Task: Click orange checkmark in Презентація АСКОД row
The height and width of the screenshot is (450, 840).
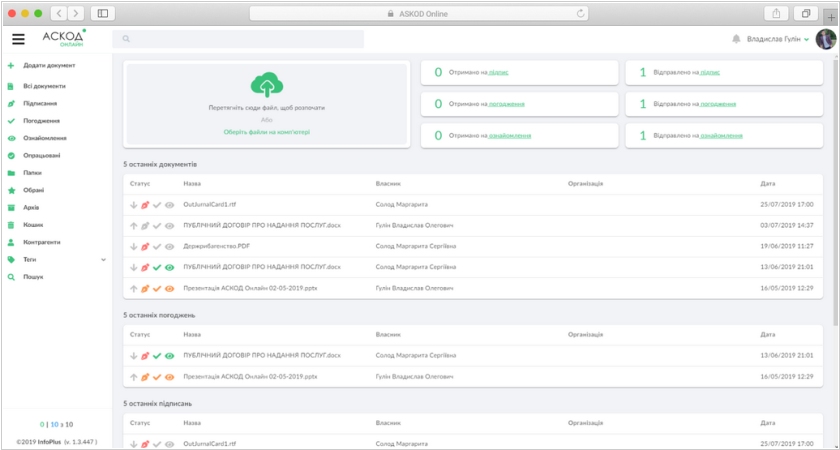Action: pos(157,288)
